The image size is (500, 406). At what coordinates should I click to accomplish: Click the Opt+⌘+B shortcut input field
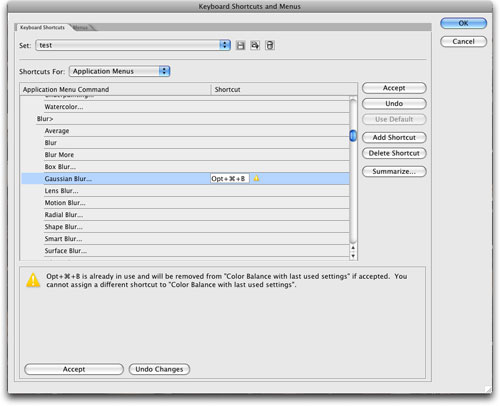coord(230,179)
